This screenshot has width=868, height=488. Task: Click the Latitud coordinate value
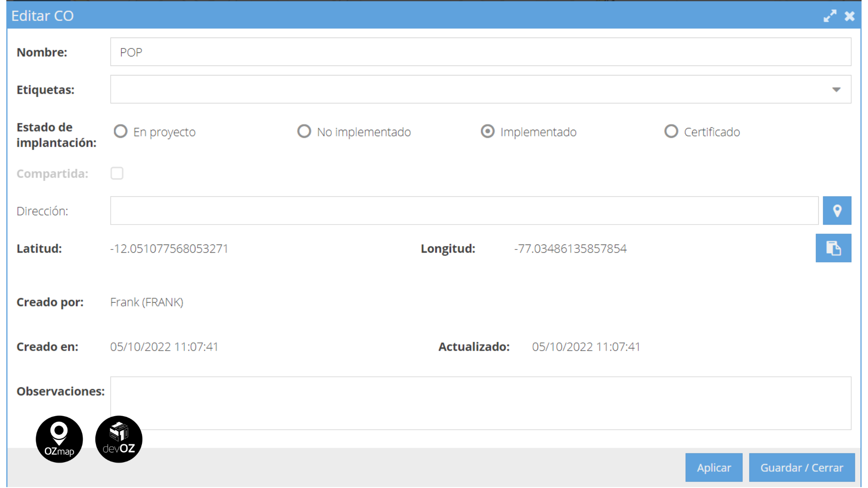click(169, 249)
